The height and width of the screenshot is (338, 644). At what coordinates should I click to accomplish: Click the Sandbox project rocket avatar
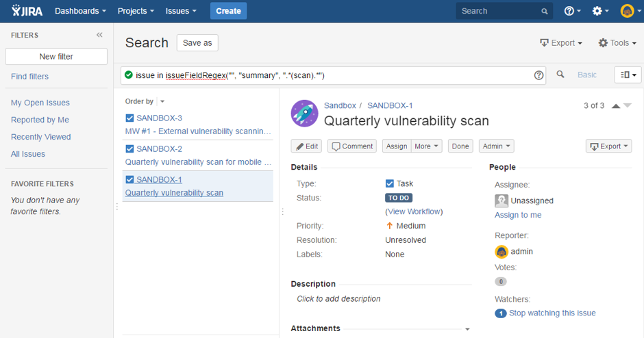click(x=304, y=114)
